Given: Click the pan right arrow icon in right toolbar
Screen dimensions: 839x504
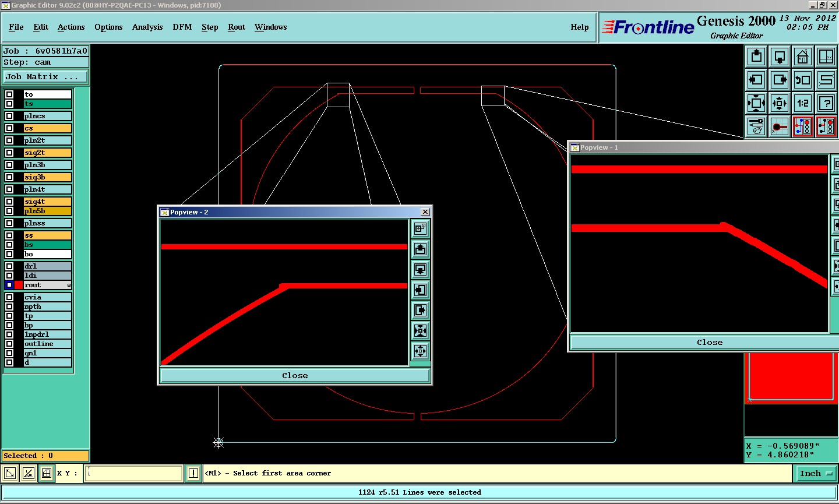Looking at the screenshot, I should click(780, 80).
